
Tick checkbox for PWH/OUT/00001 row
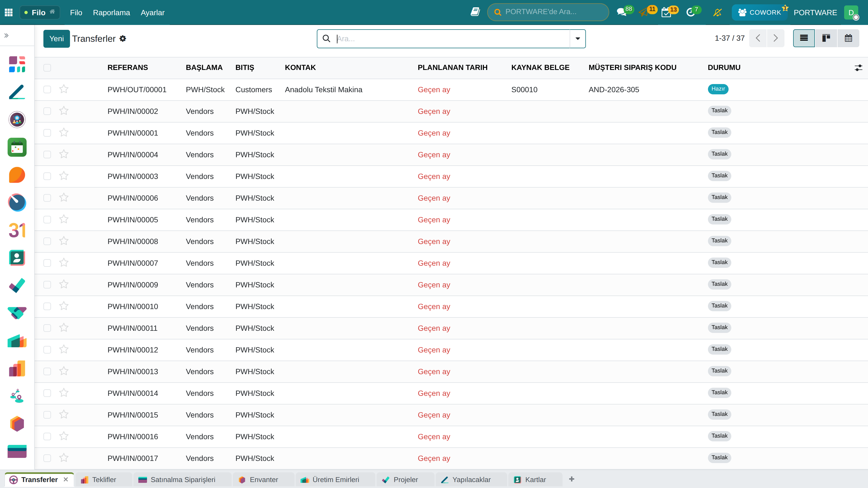(47, 89)
